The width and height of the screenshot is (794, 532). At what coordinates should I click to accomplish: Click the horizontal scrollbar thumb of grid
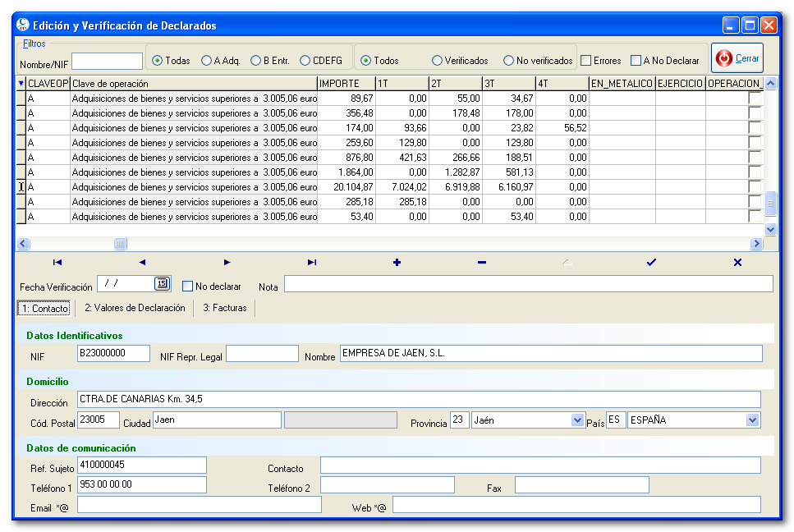tap(120, 244)
